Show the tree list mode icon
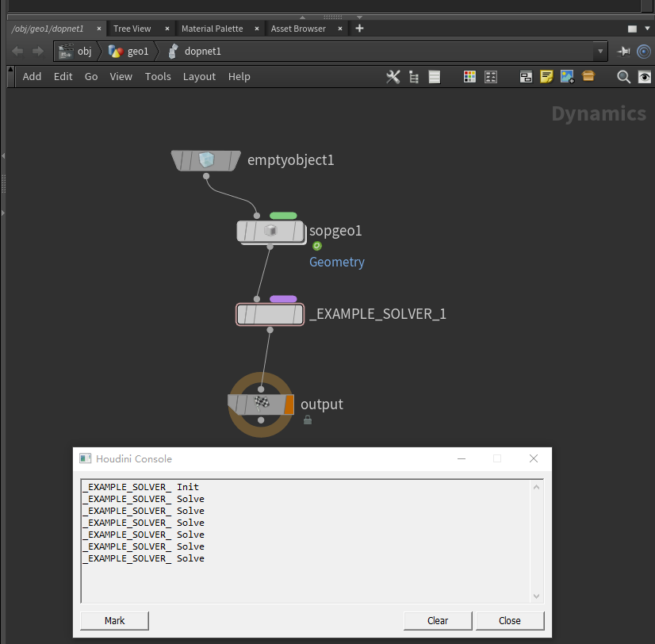The height and width of the screenshot is (644, 655). 414,77
